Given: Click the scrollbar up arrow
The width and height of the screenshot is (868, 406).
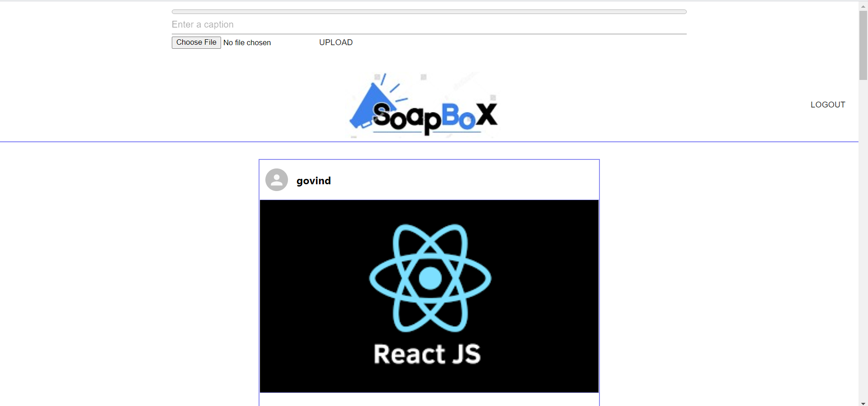Looking at the screenshot, I should 863,6.
